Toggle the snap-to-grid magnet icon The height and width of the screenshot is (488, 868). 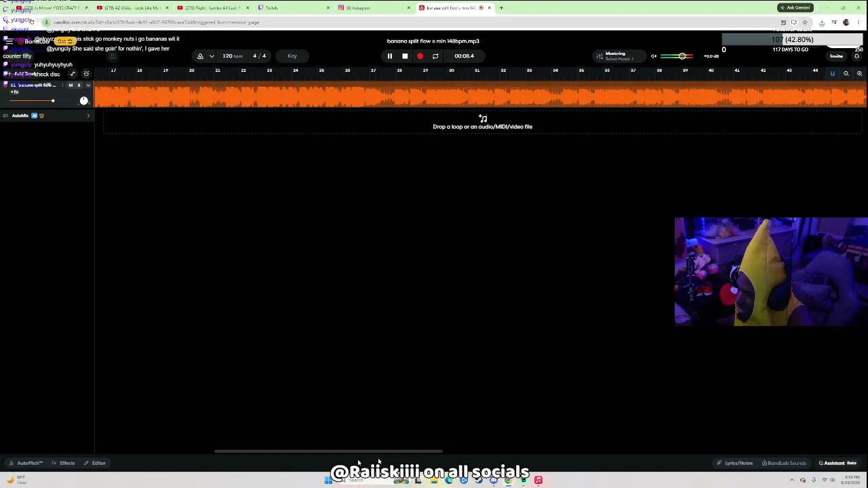point(833,73)
